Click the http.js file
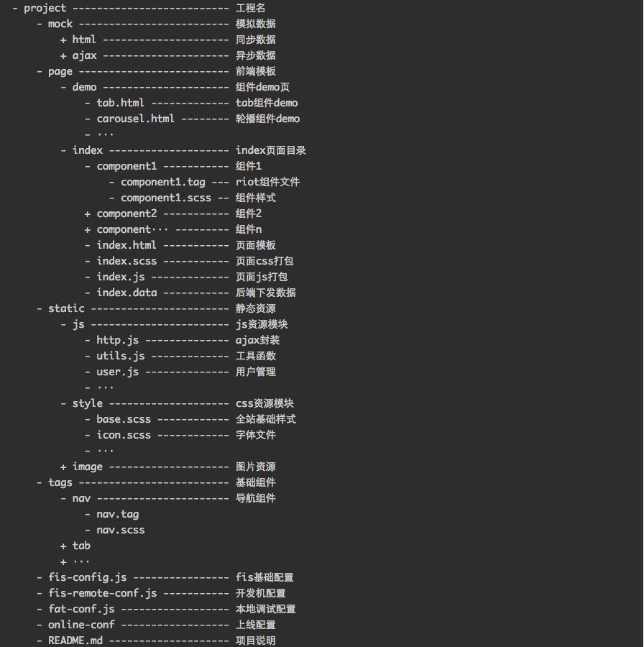 coord(117,340)
